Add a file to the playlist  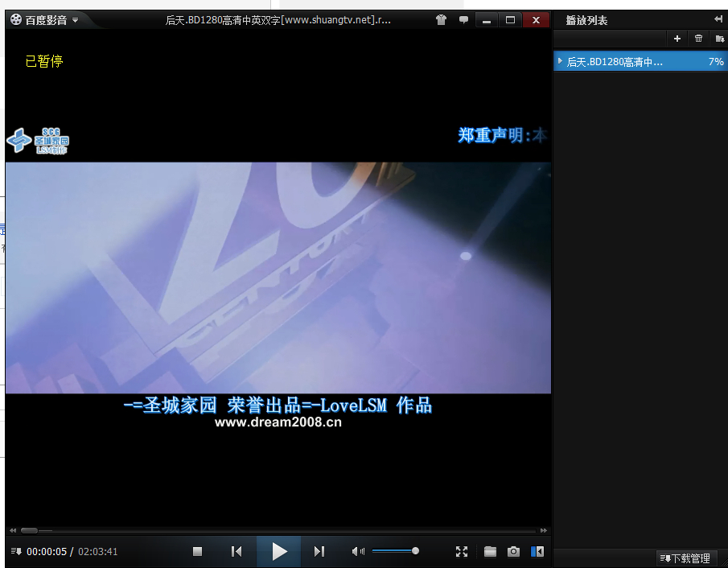point(677,39)
